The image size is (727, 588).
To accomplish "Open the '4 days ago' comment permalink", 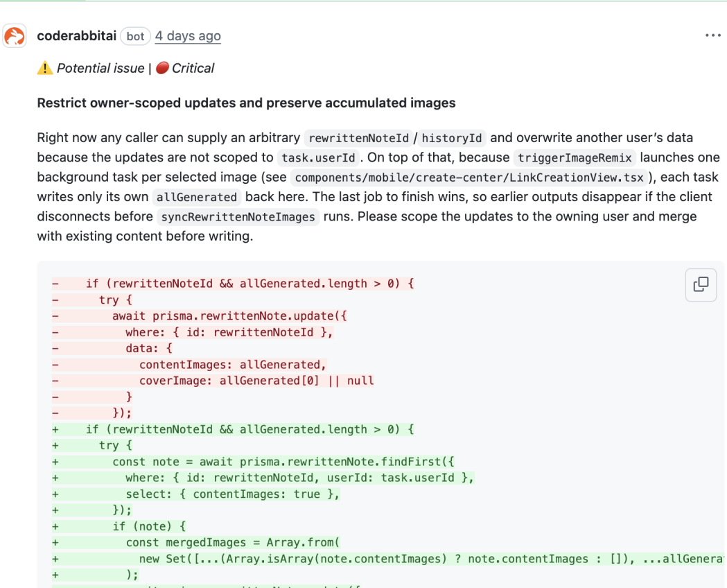I will tap(188, 35).
